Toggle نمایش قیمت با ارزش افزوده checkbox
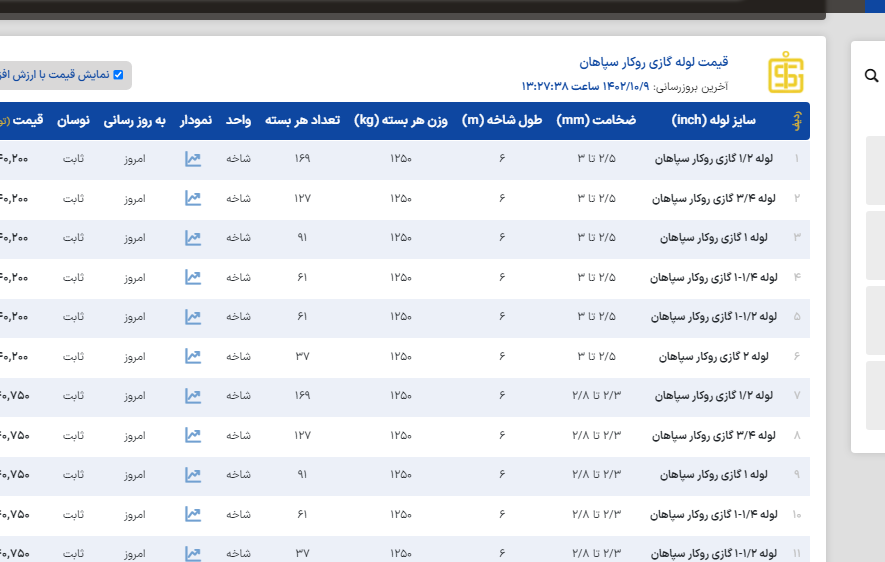The image size is (885, 562). pos(118,75)
